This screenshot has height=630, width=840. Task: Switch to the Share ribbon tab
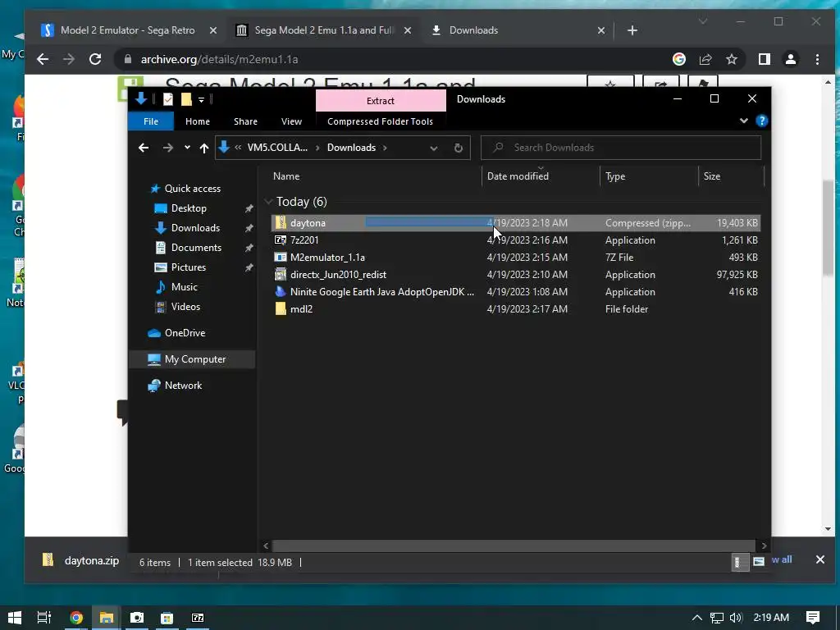[x=245, y=121]
